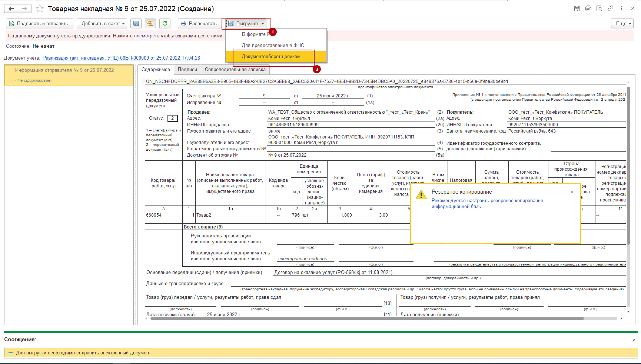Click the electronic document identifier text
Viewport: 641px width, 364px height.
327,81
